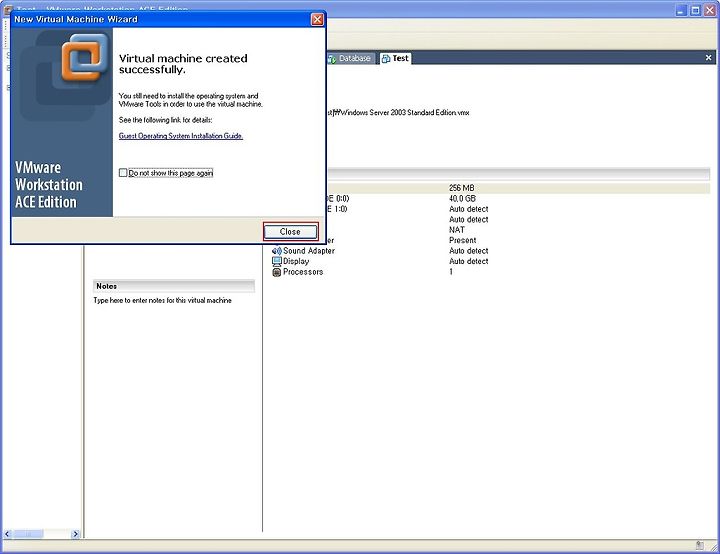720x554 pixels.
Task: Click the Windows Server 2003 Standard Edition.vmx path
Action: [398, 113]
